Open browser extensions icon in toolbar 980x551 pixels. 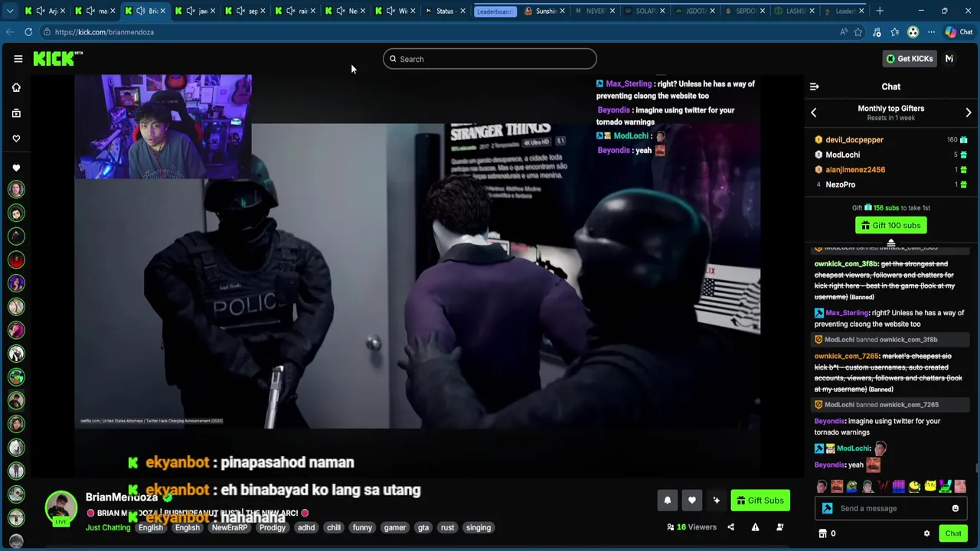(x=877, y=32)
